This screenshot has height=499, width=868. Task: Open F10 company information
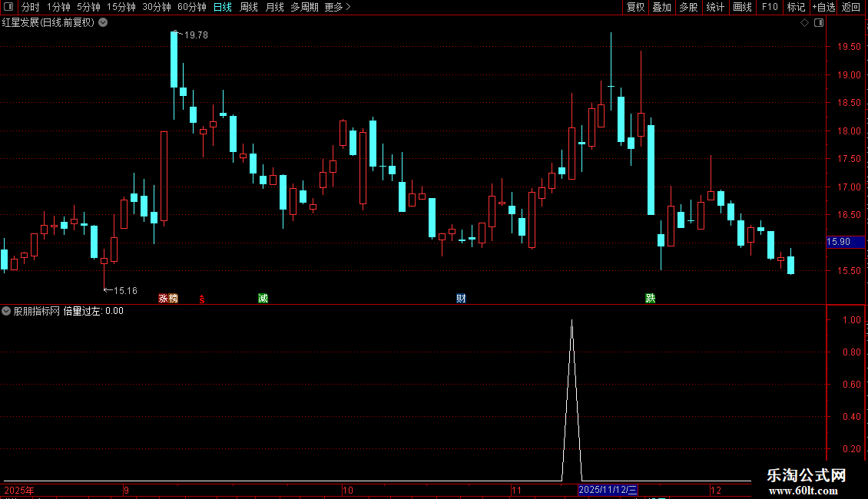point(770,7)
